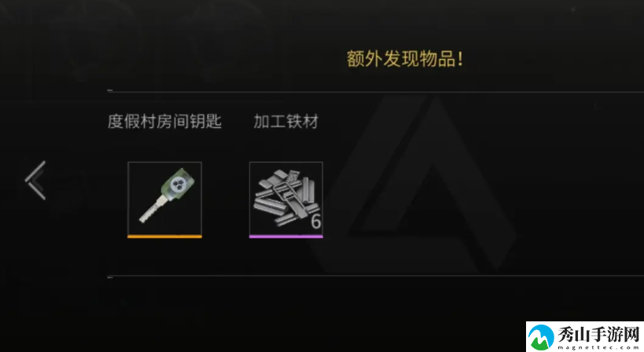Viewport: 644px width, 352px height.
Task: Select the resort room key item icon
Action: click(x=164, y=200)
